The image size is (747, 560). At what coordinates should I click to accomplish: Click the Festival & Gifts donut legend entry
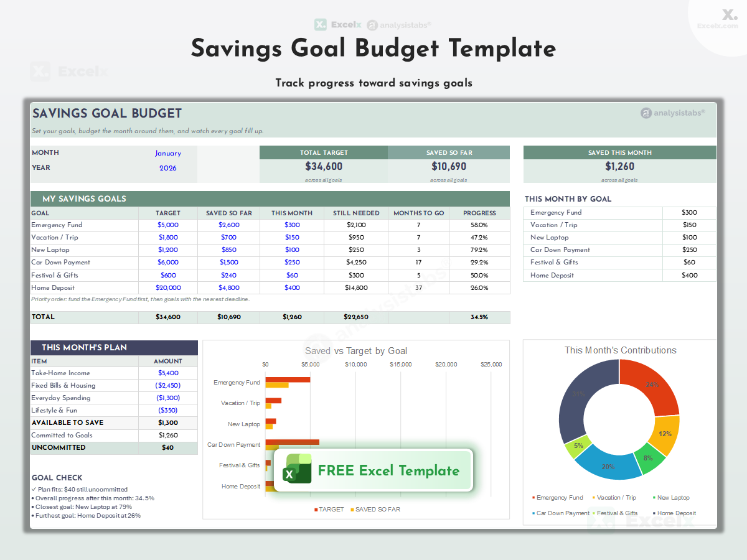pos(615,513)
